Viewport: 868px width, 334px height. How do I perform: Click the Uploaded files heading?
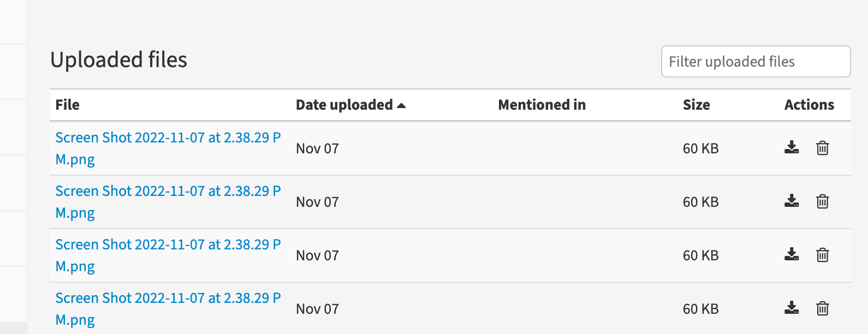click(x=118, y=60)
